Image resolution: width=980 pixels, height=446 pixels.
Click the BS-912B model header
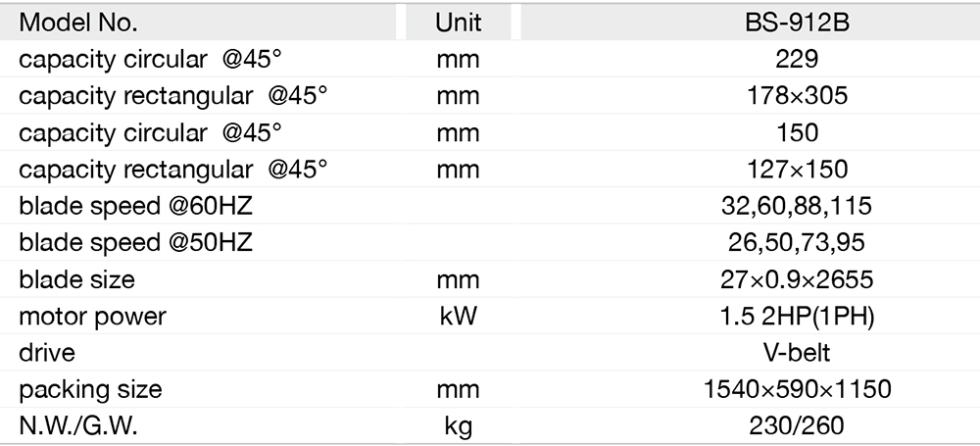[797, 23]
